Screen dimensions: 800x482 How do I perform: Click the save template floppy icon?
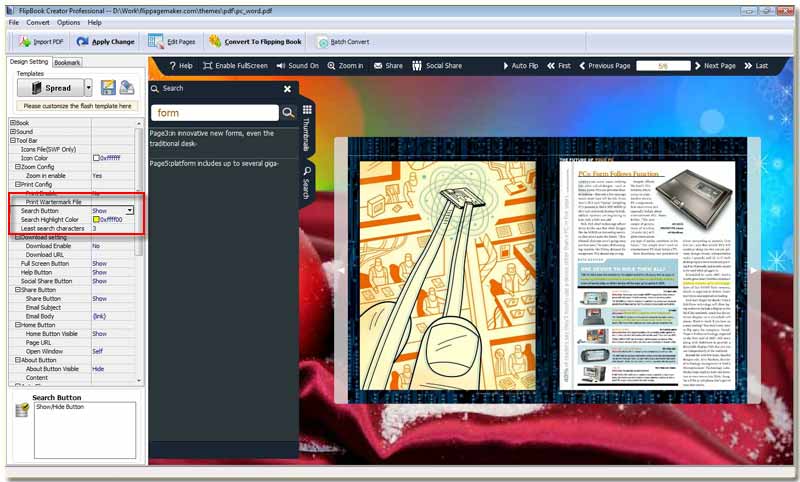108,88
